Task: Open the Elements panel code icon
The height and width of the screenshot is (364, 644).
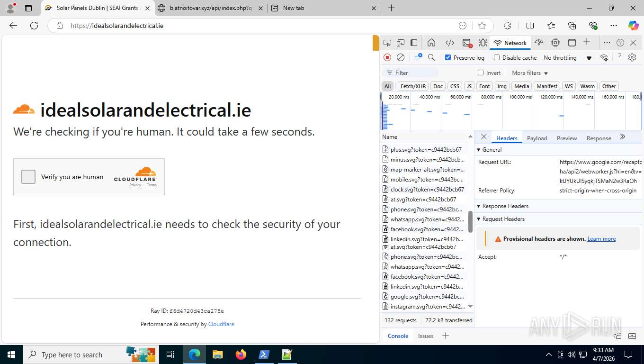Action: 450,43
